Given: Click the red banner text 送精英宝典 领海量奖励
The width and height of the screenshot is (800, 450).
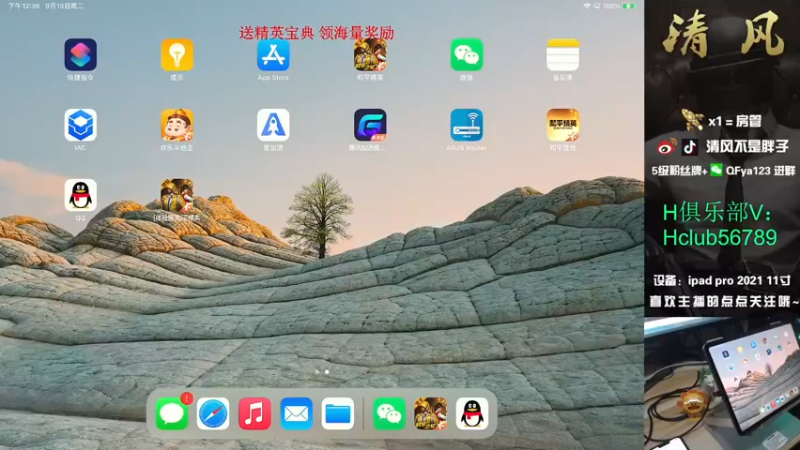Looking at the screenshot, I should tap(317, 33).
